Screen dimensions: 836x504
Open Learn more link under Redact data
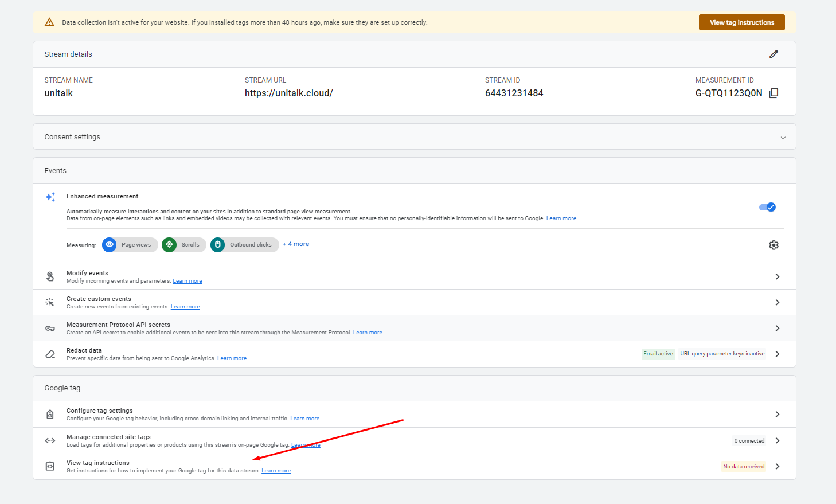coord(232,358)
